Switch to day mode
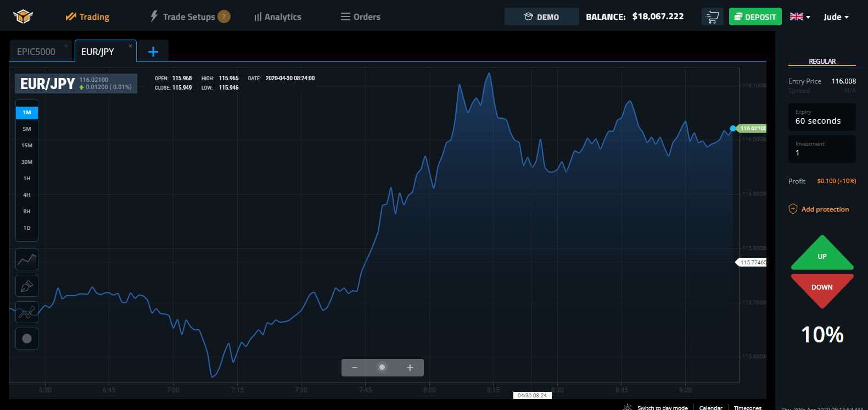Image resolution: width=868 pixels, height=410 pixels. [x=663, y=408]
